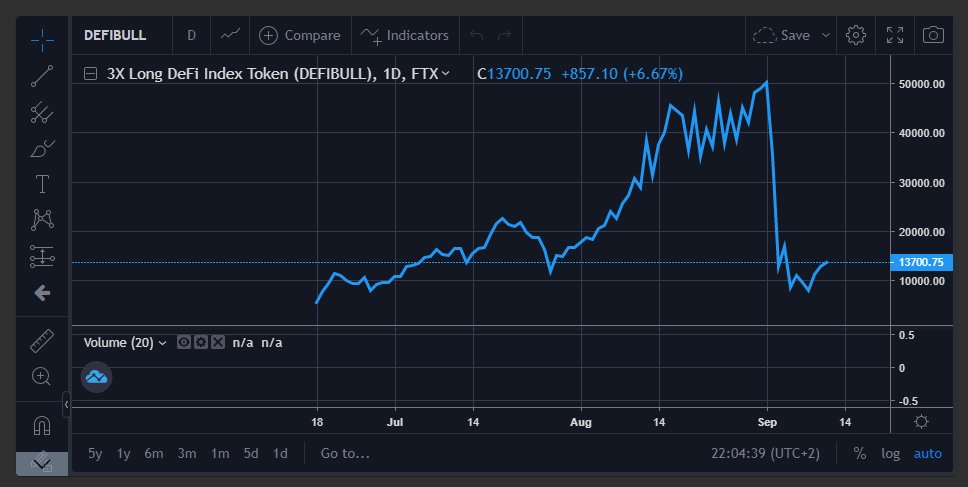The height and width of the screenshot is (487, 968).
Task: Set the range to 1y
Action: 123,454
